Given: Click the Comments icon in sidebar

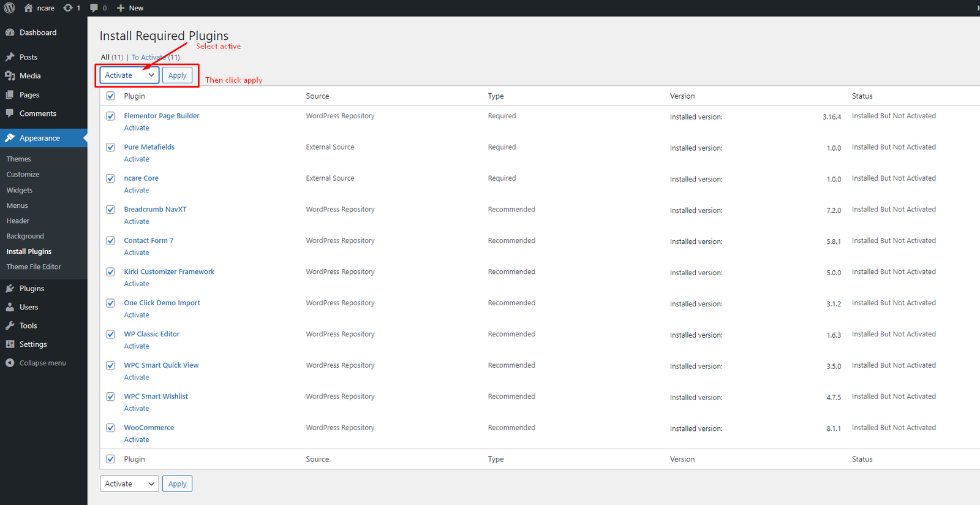Looking at the screenshot, I should [x=10, y=113].
